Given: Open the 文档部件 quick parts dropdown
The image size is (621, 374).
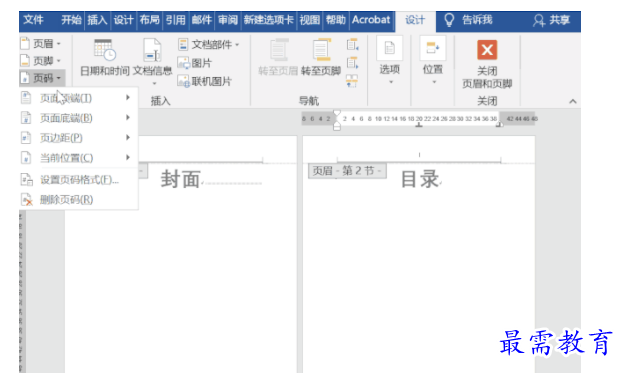Looking at the screenshot, I should click(x=209, y=44).
